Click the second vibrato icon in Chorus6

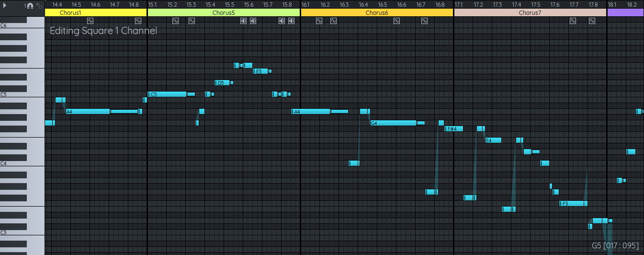click(333, 21)
